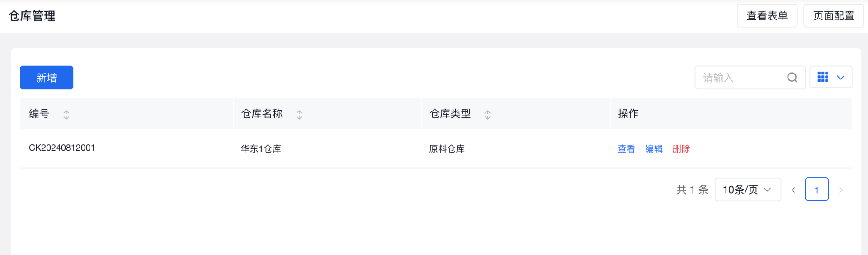Click the 原料仓库 type cell

click(447, 149)
